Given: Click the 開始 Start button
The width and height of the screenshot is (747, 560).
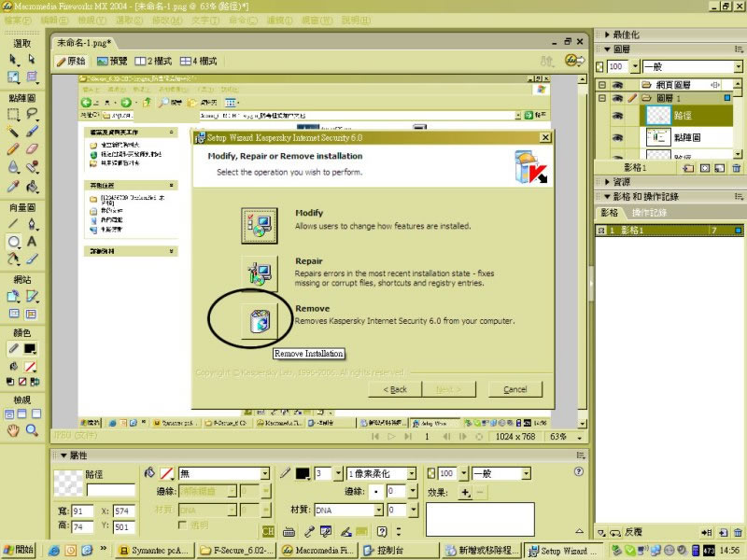Looking at the screenshot, I should [x=19, y=550].
